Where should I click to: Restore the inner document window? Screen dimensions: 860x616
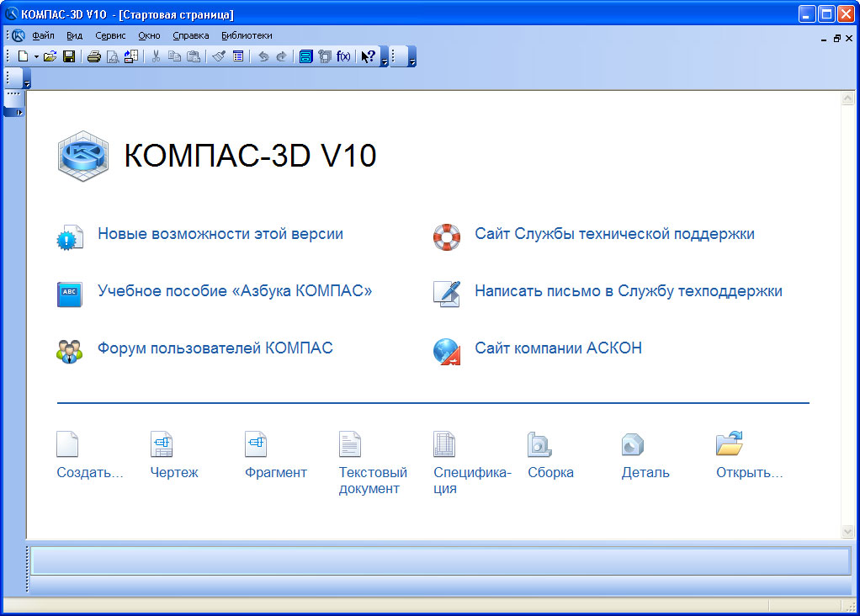(837, 39)
